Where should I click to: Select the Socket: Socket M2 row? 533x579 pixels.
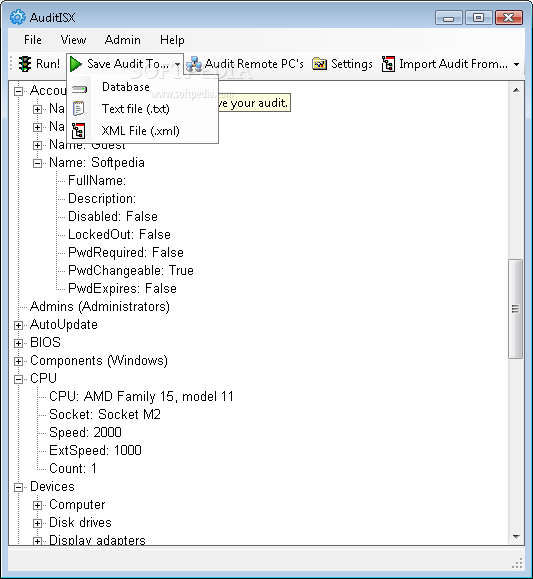pos(105,415)
